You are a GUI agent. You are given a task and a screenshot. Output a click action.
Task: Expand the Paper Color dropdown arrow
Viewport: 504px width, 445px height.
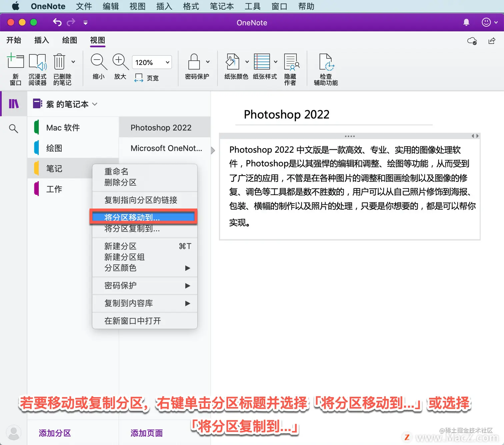[247, 62]
